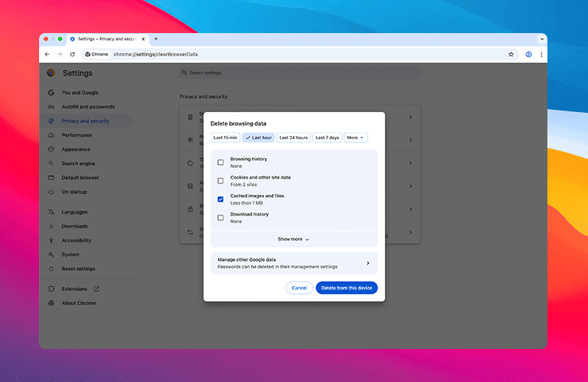Click the Chrome icon beside About Chrome
The width and height of the screenshot is (588, 382).
51,303
